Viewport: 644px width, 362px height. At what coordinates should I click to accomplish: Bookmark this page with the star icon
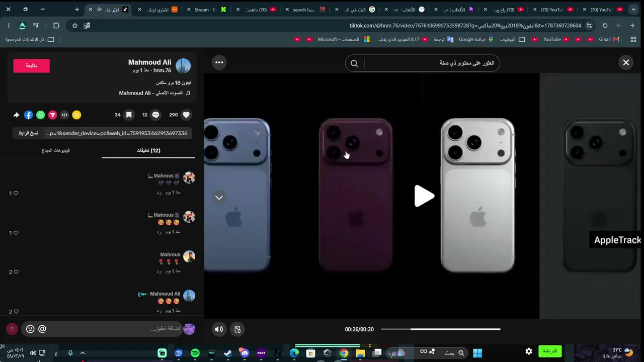[74, 26]
